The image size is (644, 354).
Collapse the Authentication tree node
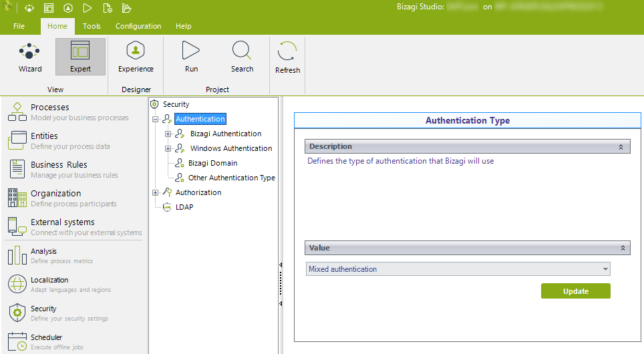(155, 119)
